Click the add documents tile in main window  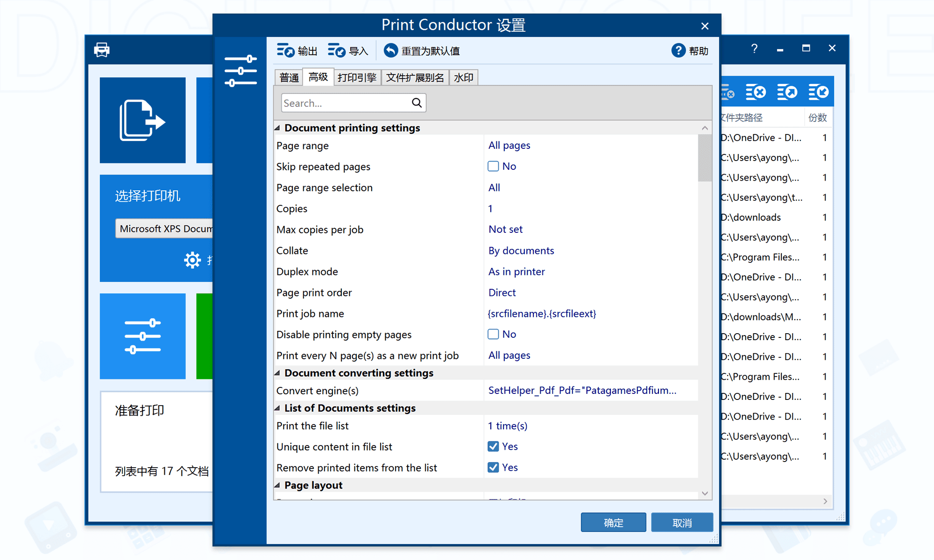tap(143, 120)
